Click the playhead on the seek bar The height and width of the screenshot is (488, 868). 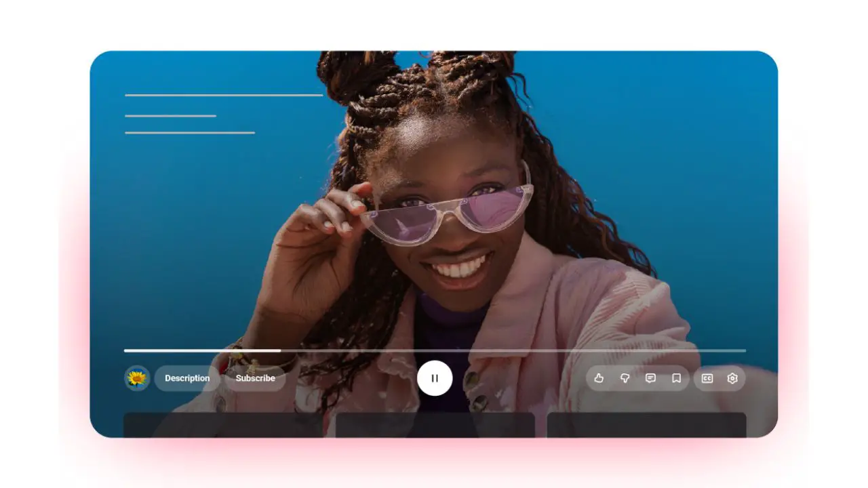(x=281, y=350)
